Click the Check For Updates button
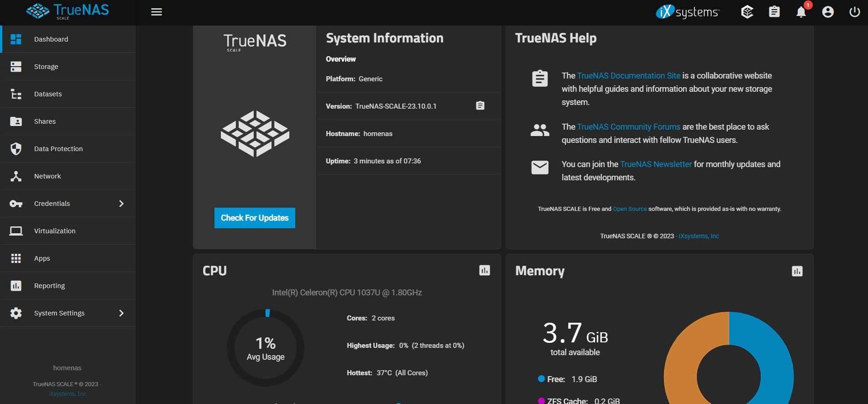868x404 pixels. coord(255,218)
